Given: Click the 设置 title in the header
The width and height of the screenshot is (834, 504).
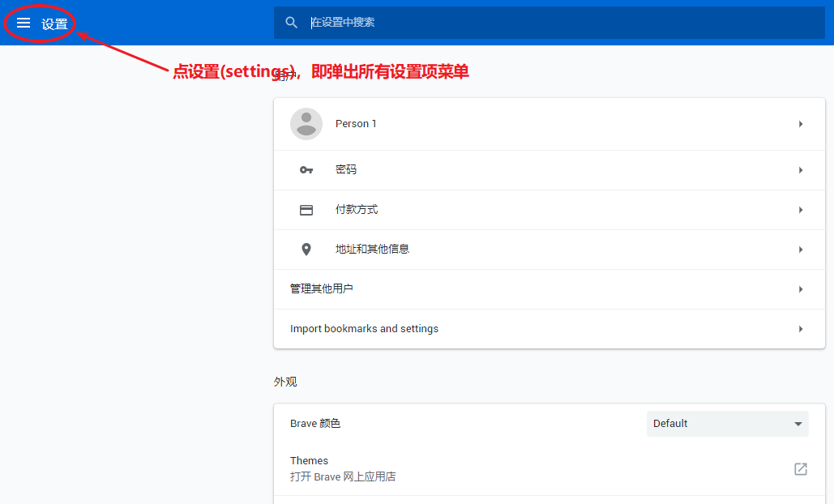Looking at the screenshot, I should 55,24.
